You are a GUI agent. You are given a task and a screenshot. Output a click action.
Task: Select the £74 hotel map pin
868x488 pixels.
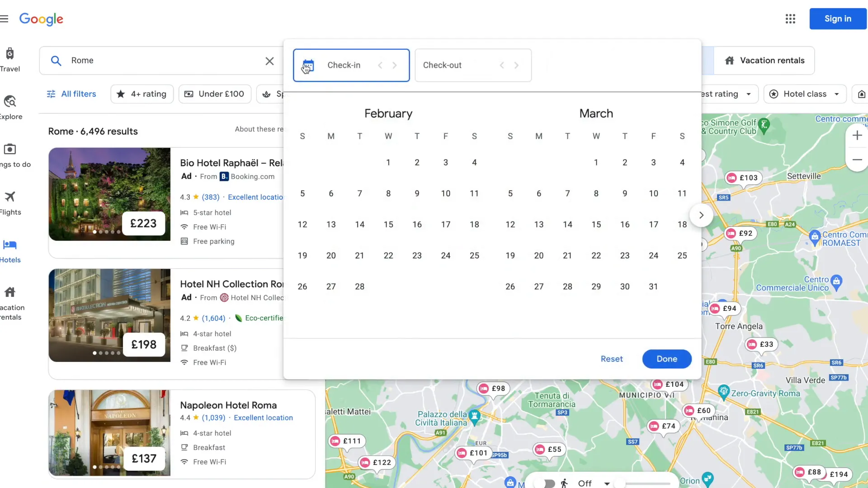click(663, 426)
